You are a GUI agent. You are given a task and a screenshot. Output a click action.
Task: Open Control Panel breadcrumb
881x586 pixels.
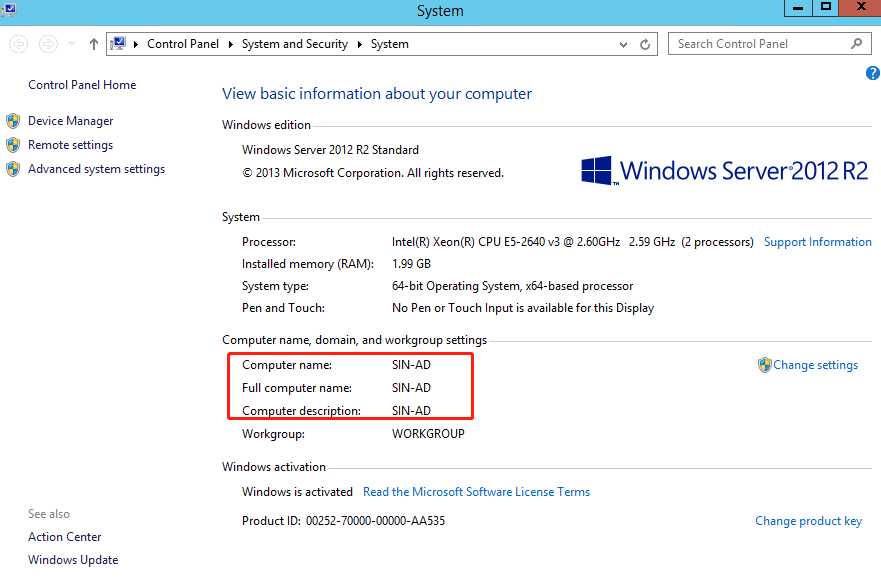183,44
